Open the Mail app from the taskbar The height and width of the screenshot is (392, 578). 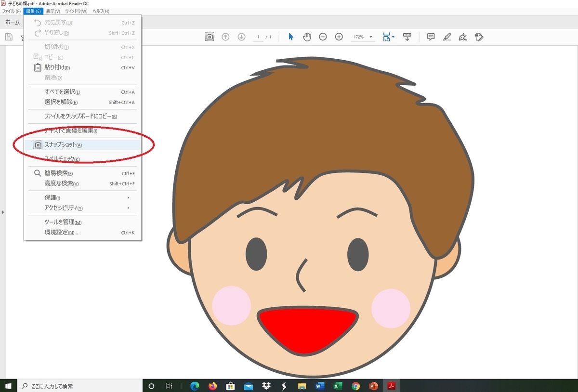coord(248,386)
